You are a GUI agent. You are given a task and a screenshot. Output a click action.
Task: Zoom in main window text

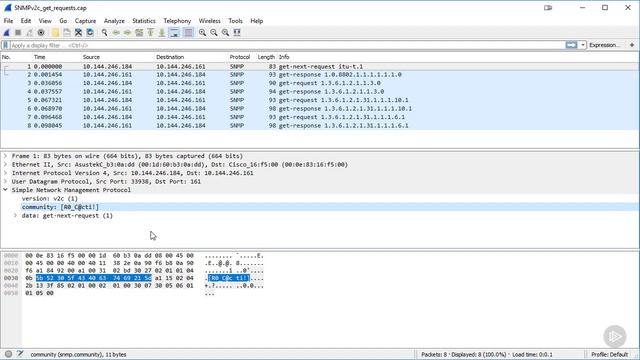[x=202, y=33]
